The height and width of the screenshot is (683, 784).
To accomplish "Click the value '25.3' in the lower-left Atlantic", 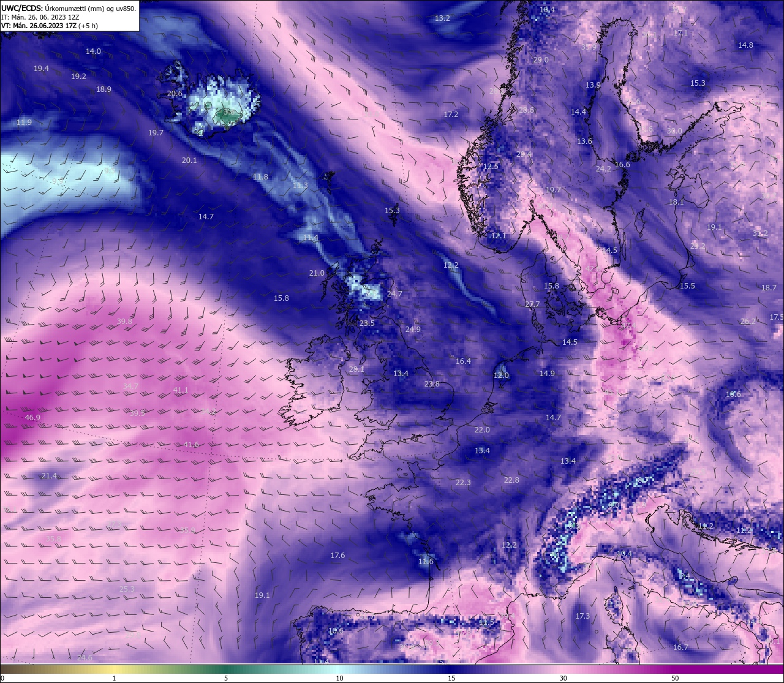I will pyautogui.click(x=127, y=589).
